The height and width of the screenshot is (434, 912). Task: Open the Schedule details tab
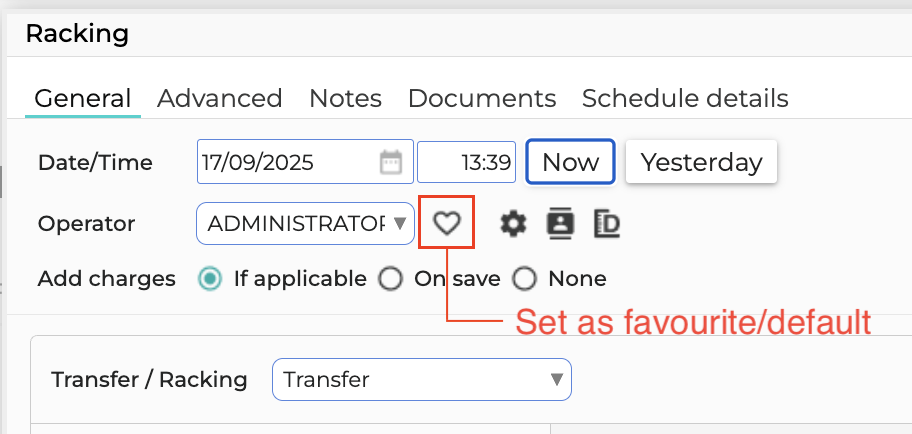[x=685, y=98]
